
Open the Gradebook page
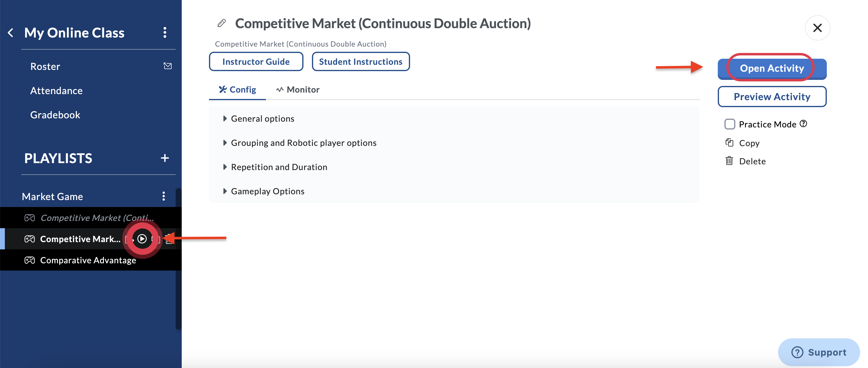(55, 115)
